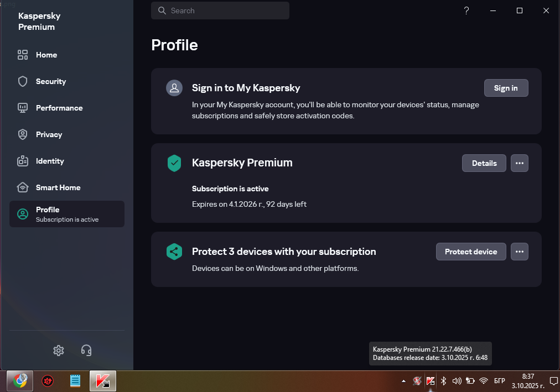Viewport: 560px width, 392px height.
Task: Click the Privacy sidebar icon
Action: 23,134
